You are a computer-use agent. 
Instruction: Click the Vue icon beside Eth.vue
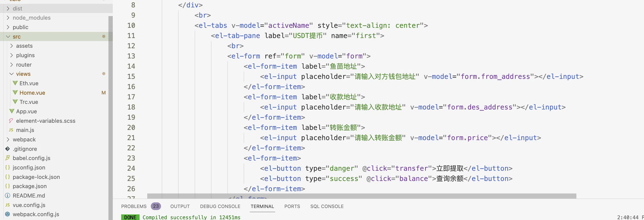(x=15, y=83)
